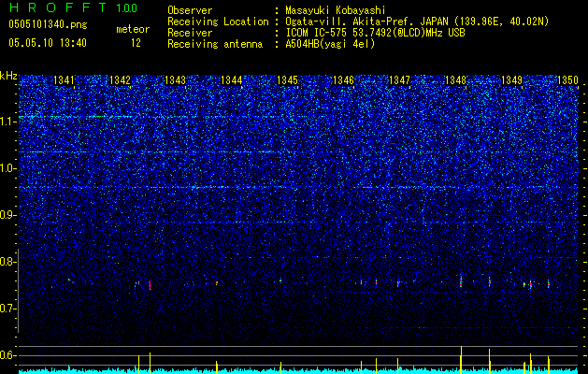Click the tallest yellow intensity spike at 1348
588x374 pixels.
point(461,359)
